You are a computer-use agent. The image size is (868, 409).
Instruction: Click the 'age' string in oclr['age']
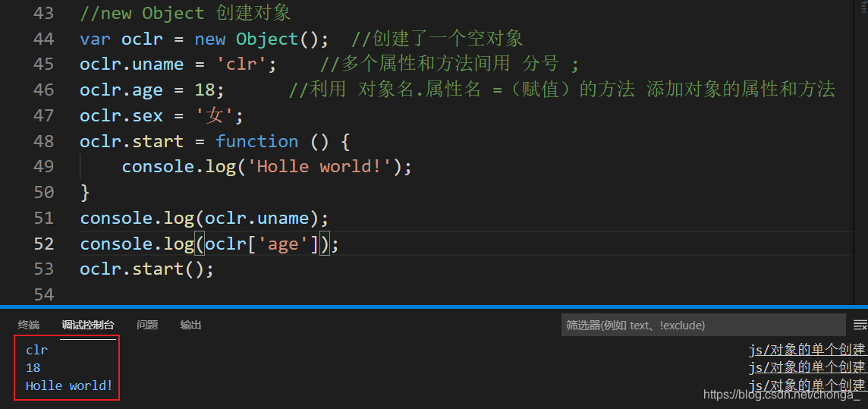pos(283,244)
